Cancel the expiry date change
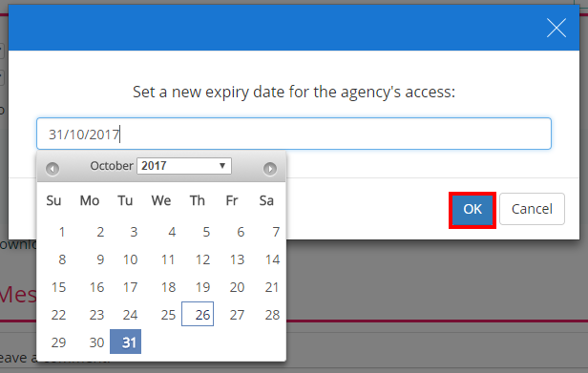Screen dimensions: 588x373 coord(532,209)
